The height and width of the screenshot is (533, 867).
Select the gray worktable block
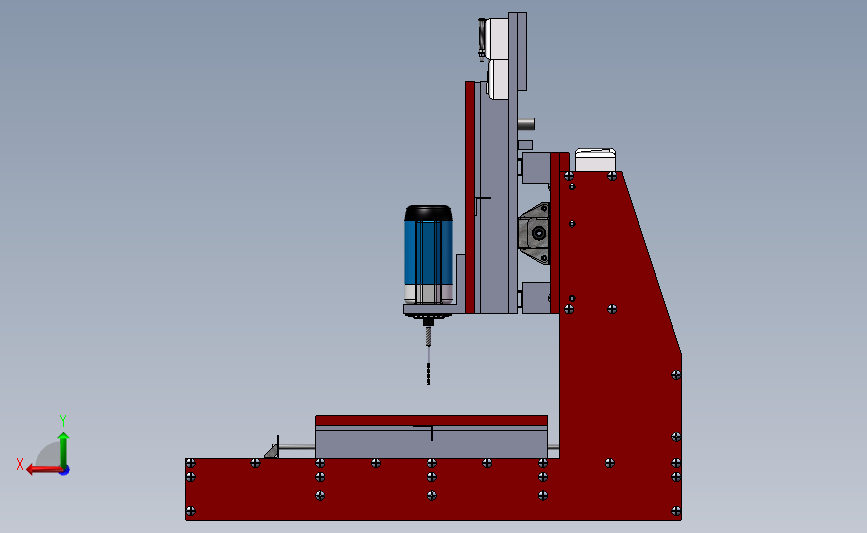pos(431,442)
